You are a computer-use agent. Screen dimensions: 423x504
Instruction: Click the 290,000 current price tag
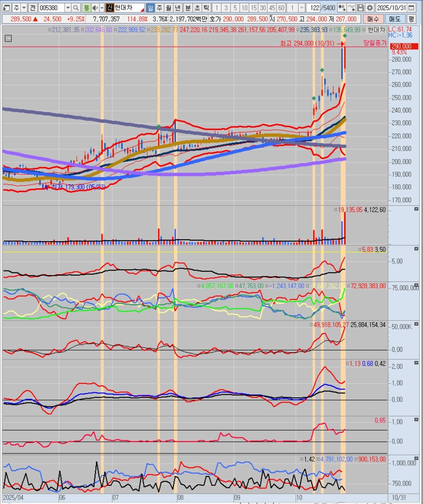tap(404, 46)
